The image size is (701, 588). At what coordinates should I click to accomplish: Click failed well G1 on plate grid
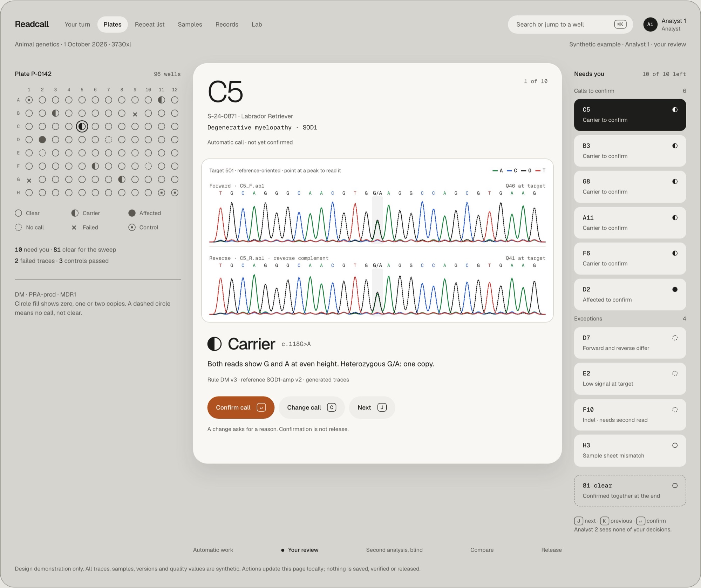[29, 180]
